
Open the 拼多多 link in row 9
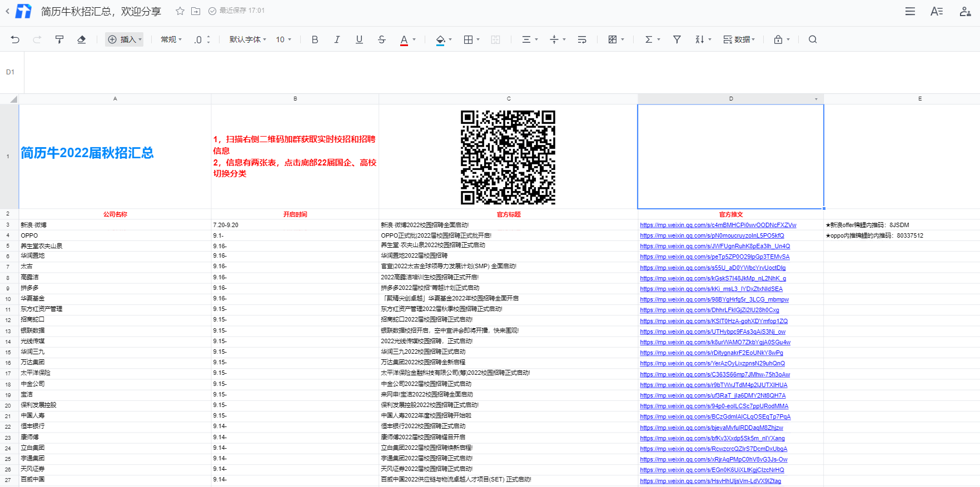click(x=711, y=289)
